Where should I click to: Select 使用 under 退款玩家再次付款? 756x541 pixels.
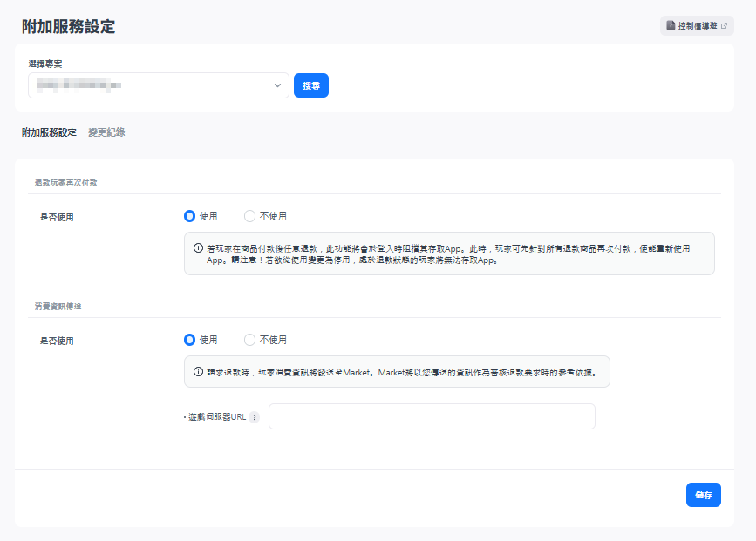click(190, 216)
